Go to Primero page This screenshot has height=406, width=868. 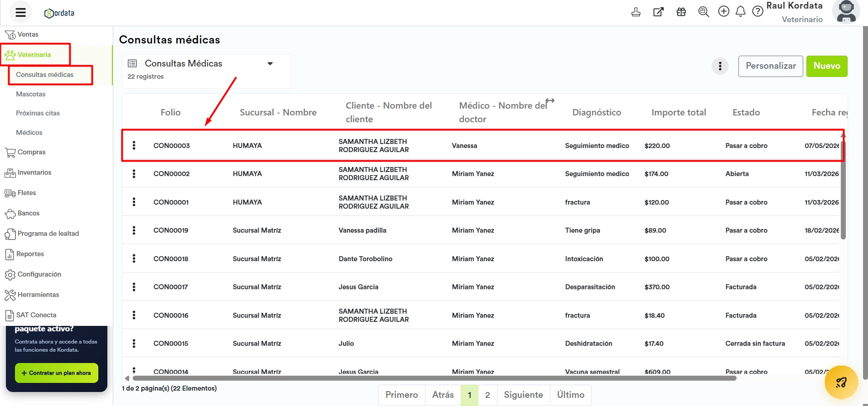402,395
